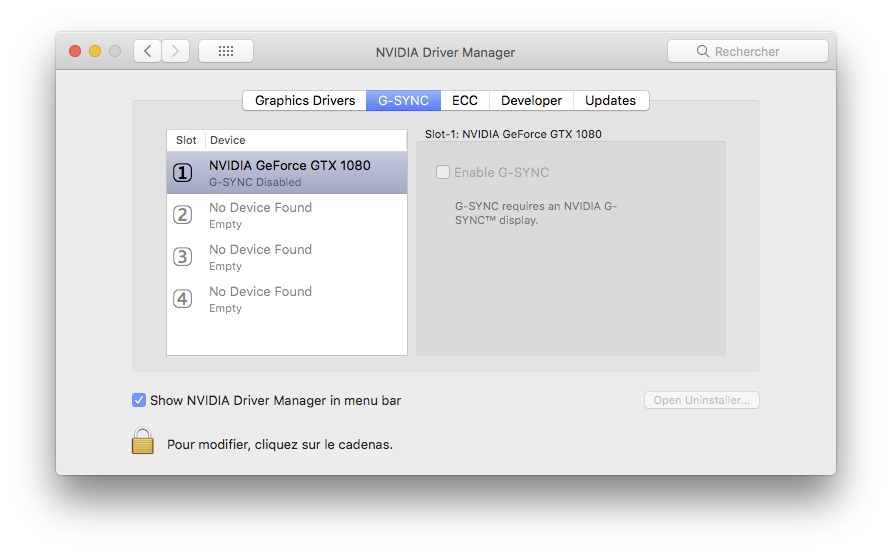The width and height of the screenshot is (892, 555).
Task: Click the slot 2 number icon
Action: point(183,214)
